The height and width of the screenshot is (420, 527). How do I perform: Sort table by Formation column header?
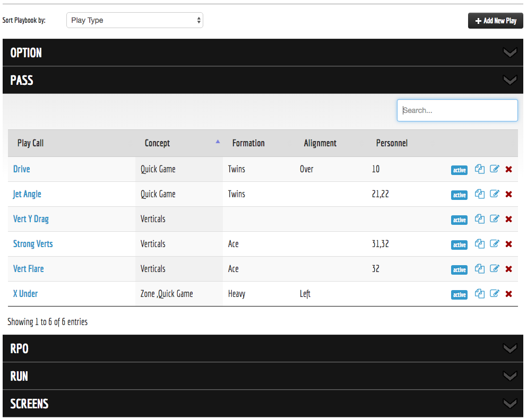coord(248,143)
